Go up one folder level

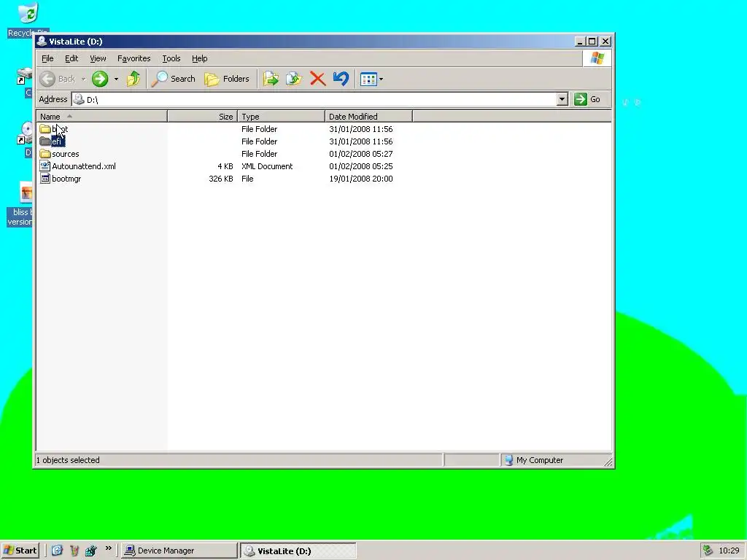pos(133,79)
